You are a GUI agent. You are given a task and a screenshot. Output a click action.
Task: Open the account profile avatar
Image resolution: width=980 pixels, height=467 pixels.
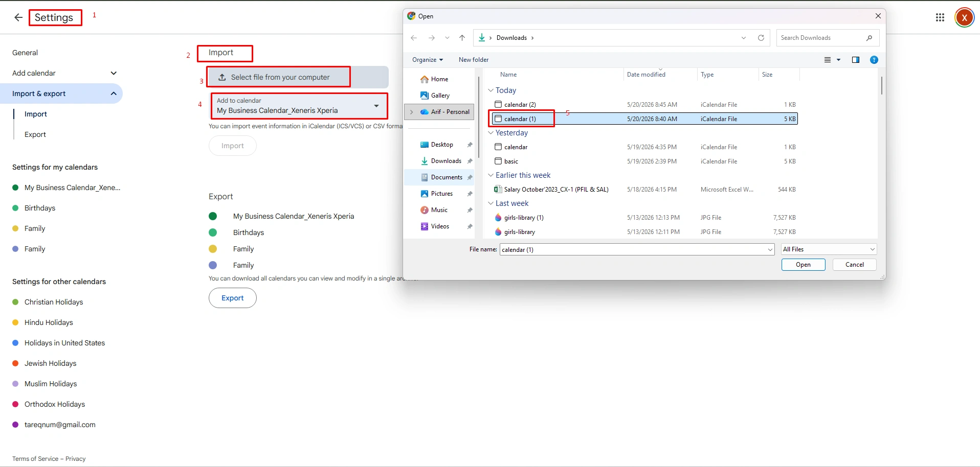pyautogui.click(x=964, y=17)
